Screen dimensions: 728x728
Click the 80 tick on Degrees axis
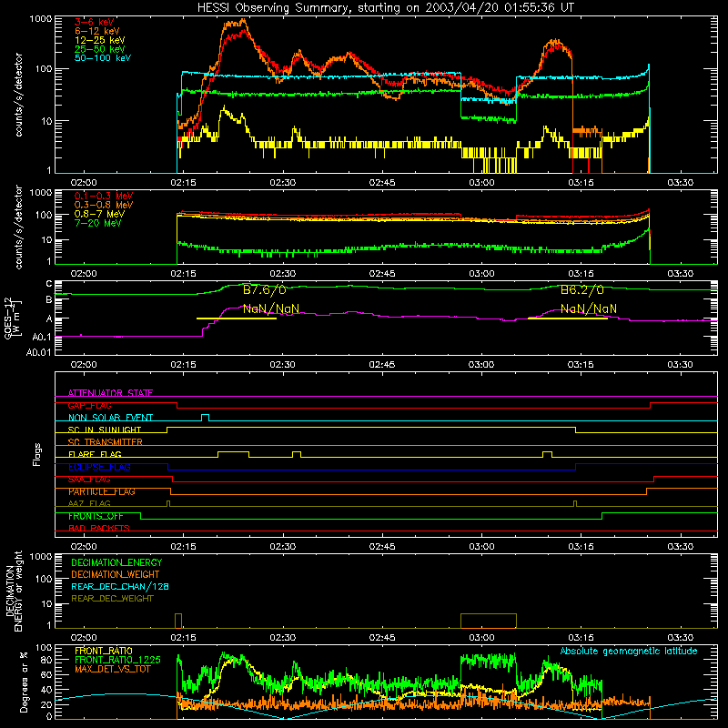click(46, 660)
